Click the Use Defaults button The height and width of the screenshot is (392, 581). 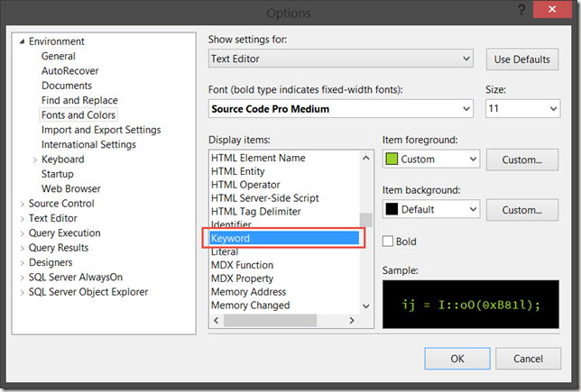(522, 59)
